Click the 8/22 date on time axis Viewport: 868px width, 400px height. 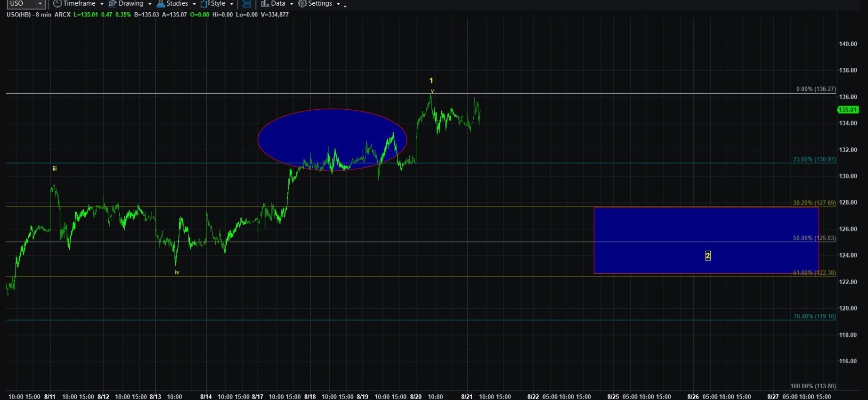coord(533,397)
